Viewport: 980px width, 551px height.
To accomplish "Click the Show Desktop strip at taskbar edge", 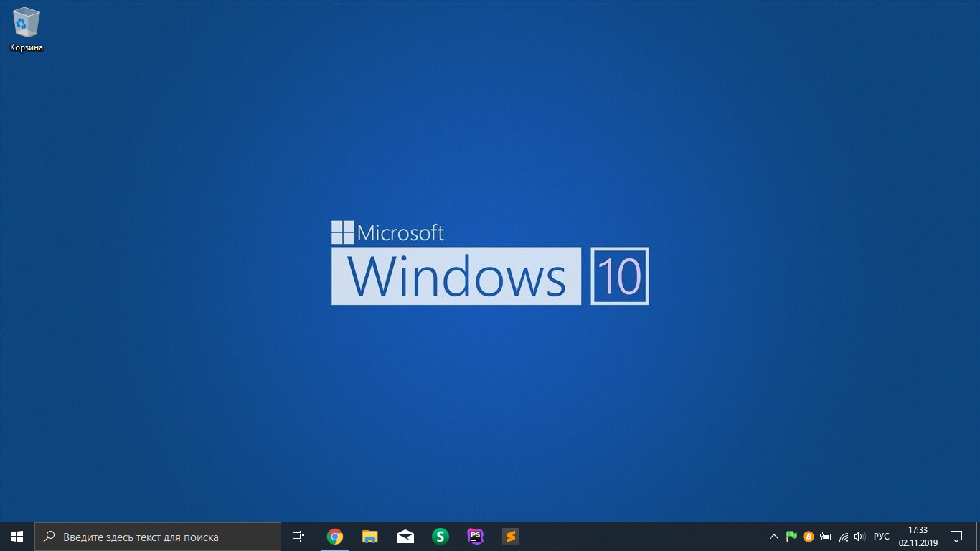I will coord(978,537).
